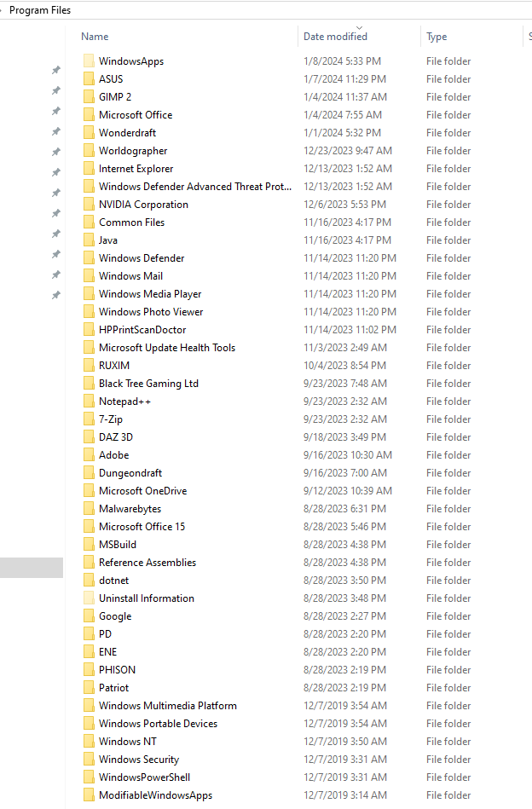
Task: Select the Patriot folder name
Action: coord(113,688)
